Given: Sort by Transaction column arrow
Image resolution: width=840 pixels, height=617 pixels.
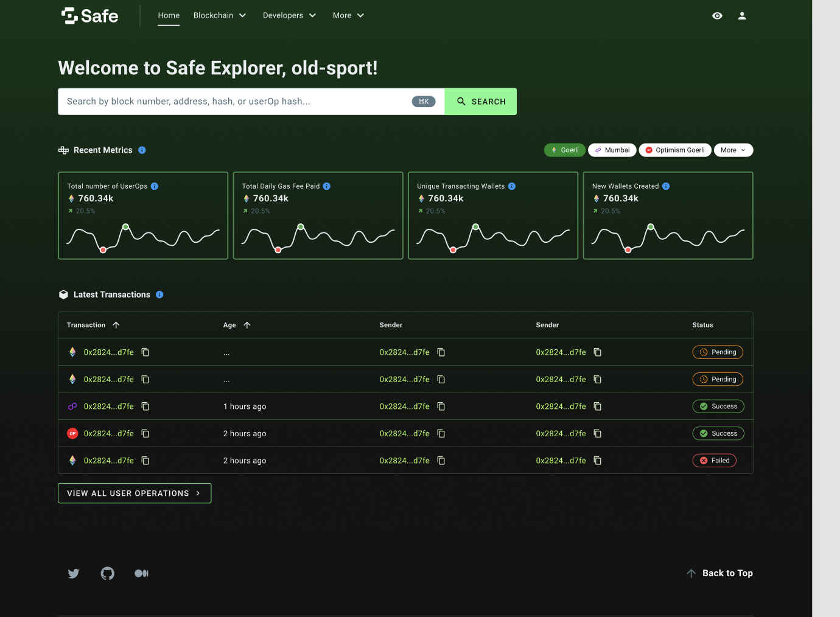Looking at the screenshot, I should pyautogui.click(x=116, y=325).
